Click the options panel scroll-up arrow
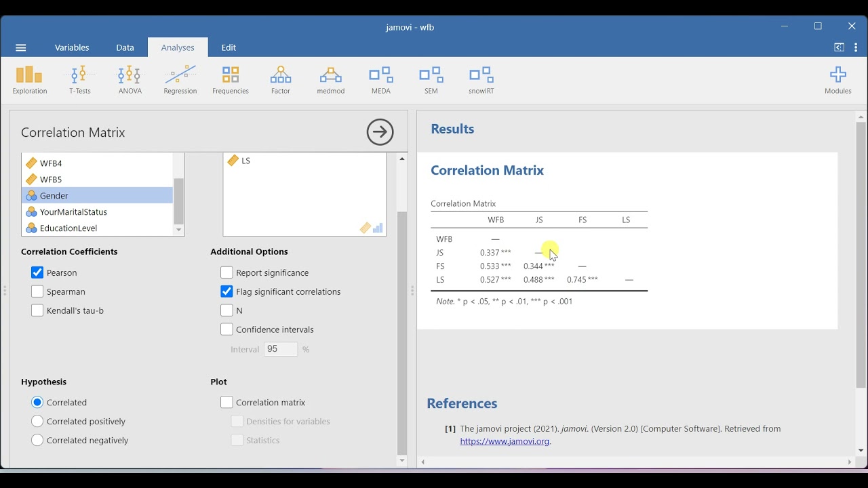This screenshot has height=488, width=868. 402,159
